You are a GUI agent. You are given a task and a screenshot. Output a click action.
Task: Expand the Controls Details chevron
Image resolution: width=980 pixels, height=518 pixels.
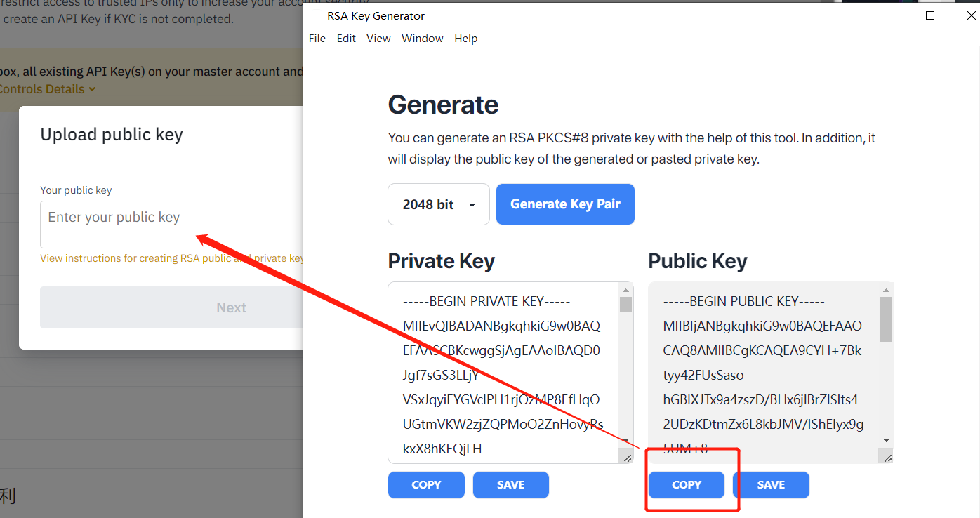93,90
